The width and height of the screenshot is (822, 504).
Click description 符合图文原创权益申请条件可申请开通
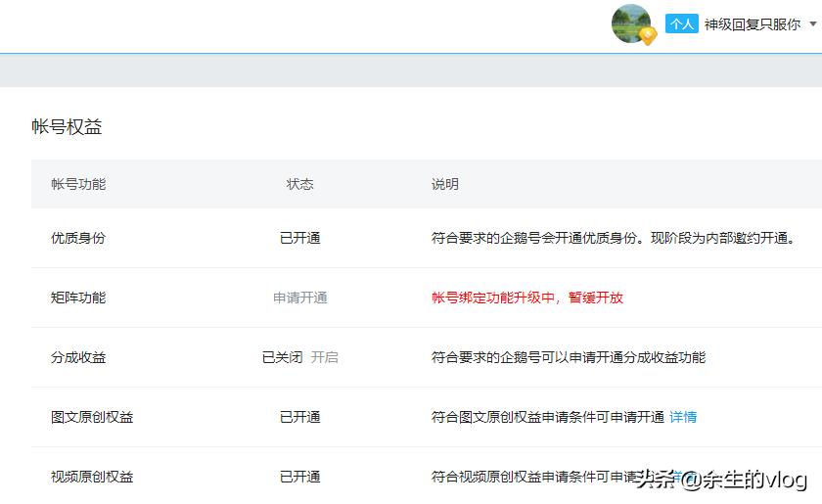pyautogui.click(x=548, y=418)
